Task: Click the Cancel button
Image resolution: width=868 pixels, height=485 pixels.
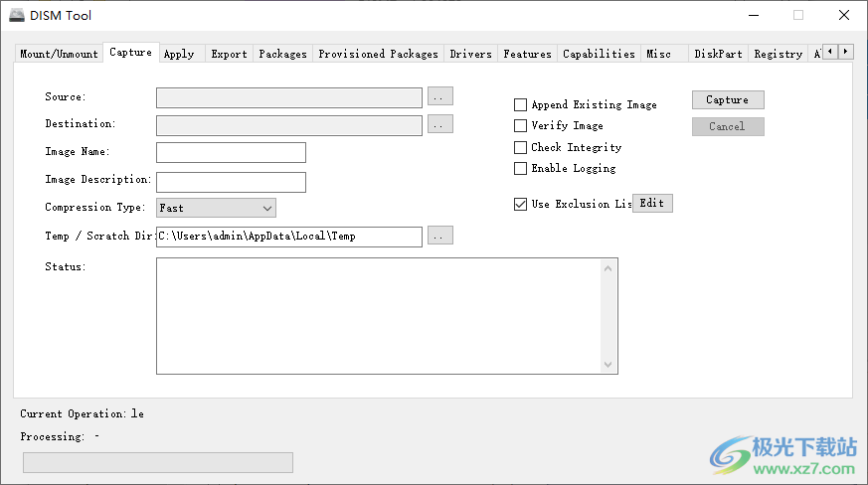Action: [x=728, y=127]
